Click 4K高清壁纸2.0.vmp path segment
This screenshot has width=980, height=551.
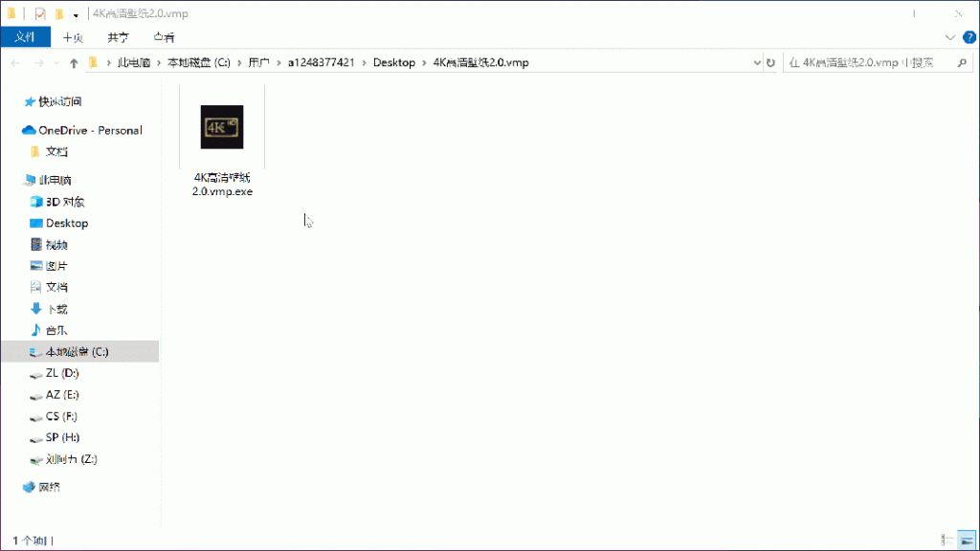(x=480, y=62)
